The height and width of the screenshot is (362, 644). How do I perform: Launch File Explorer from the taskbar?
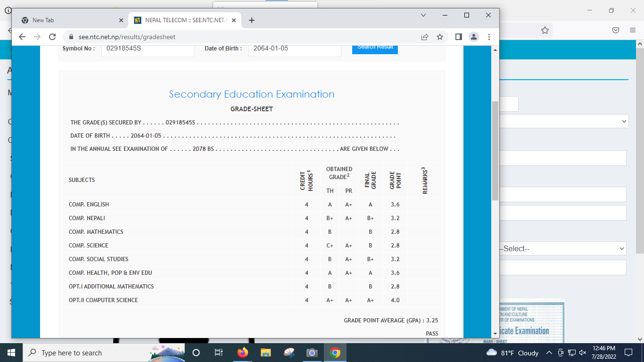[x=266, y=353]
